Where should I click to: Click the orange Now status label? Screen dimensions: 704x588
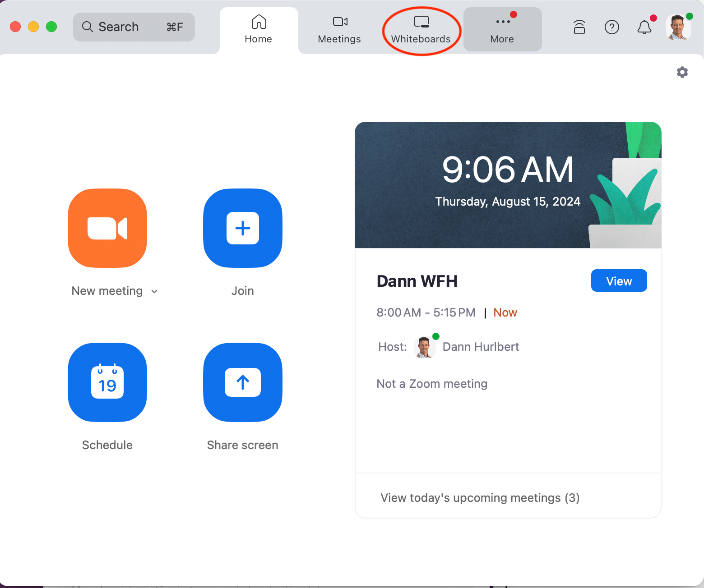tap(505, 312)
